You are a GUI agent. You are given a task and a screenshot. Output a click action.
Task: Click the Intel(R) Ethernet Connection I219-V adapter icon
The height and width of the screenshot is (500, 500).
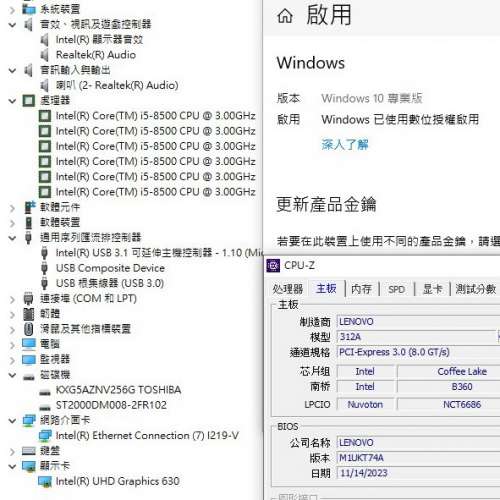45,436
